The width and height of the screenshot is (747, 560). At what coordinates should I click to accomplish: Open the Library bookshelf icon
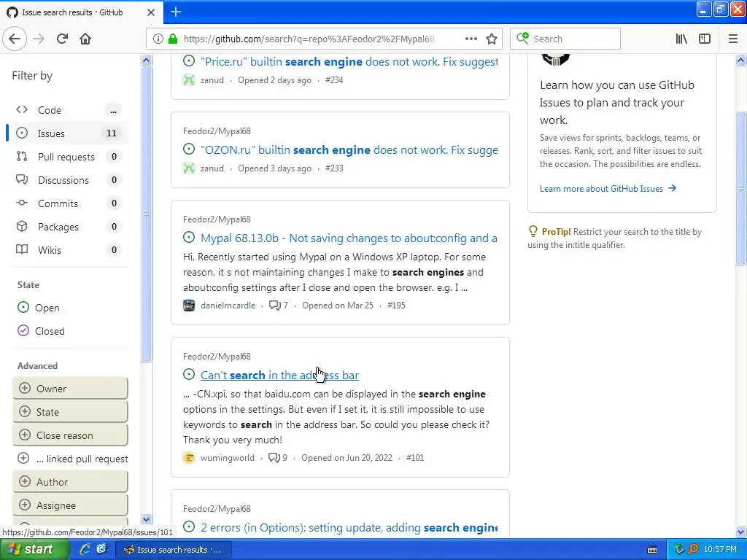click(681, 39)
